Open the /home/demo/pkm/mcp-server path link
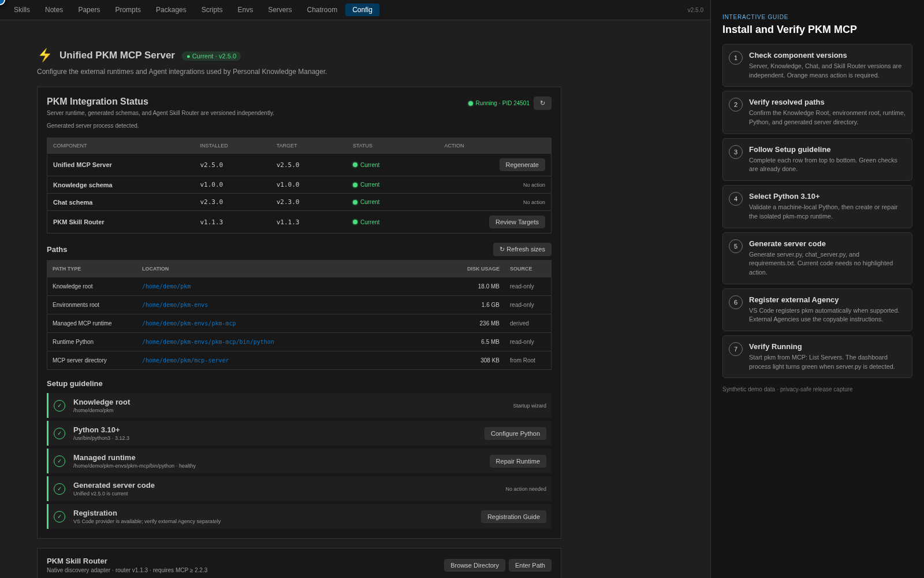 (185, 361)
